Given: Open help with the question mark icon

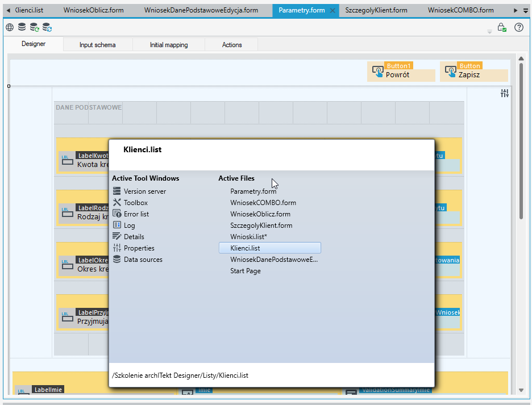Looking at the screenshot, I should [x=519, y=27].
